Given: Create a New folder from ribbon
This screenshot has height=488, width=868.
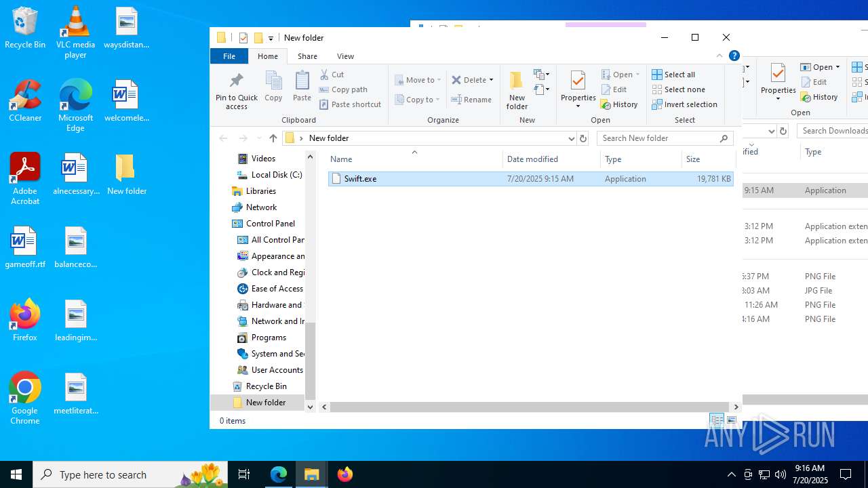Looking at the screenshot, I should coord(517,90).
